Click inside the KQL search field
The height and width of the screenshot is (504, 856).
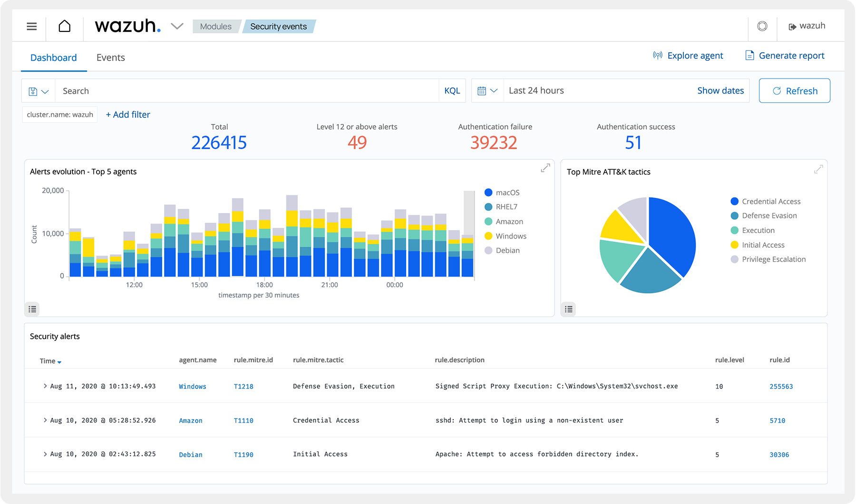[238, 90]
